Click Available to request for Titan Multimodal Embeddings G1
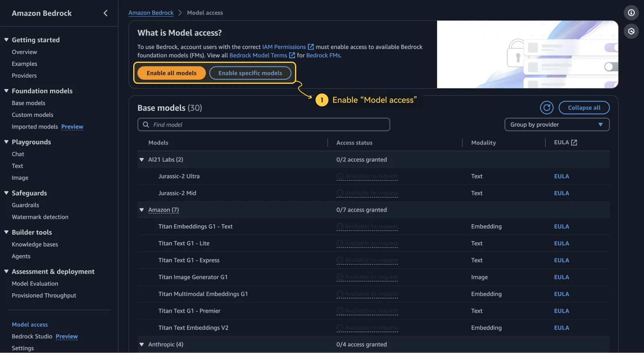The width and height of the screenshot is (644, 353). pos(367,294)
